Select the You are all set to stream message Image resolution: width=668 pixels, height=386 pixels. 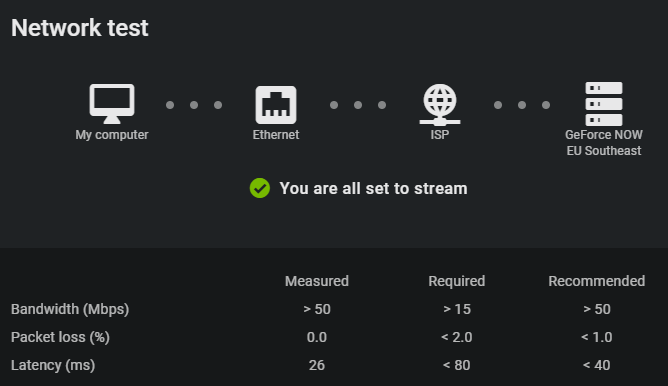point(373,188)
